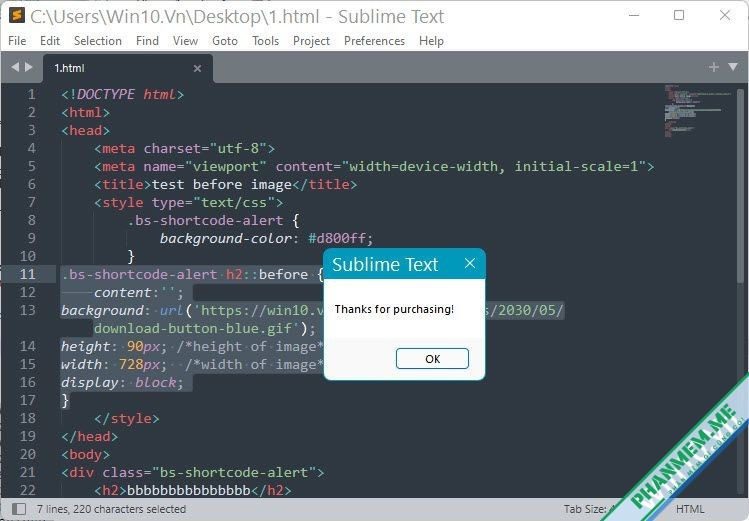The image size is (749, 521).
Task: Click the Sublime Text app icon in title bar
Action: [16, 15]
